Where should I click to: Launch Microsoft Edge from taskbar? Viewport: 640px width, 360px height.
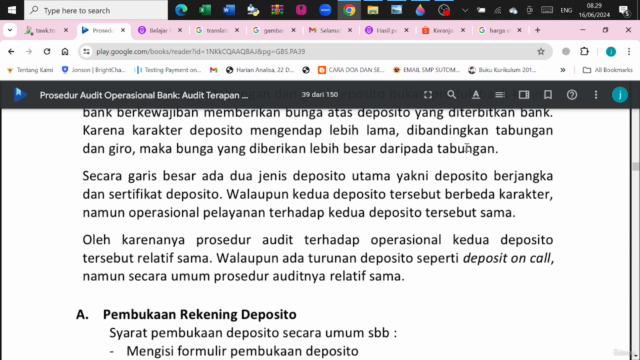(181, 10)
